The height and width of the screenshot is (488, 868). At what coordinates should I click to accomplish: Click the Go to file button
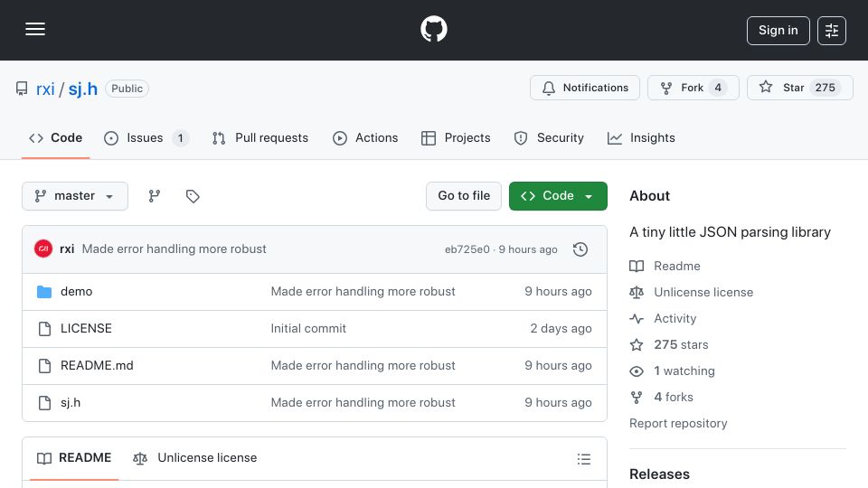tap(463, 196)
